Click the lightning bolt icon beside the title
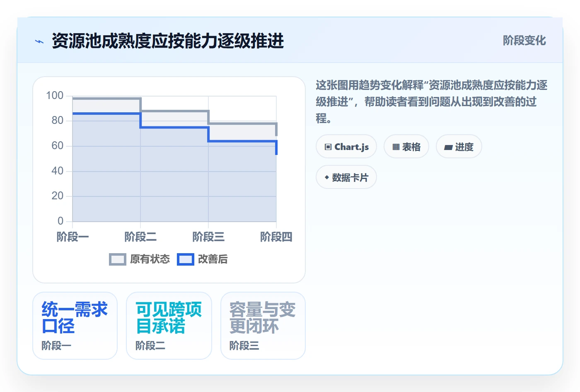 point(39,41)
